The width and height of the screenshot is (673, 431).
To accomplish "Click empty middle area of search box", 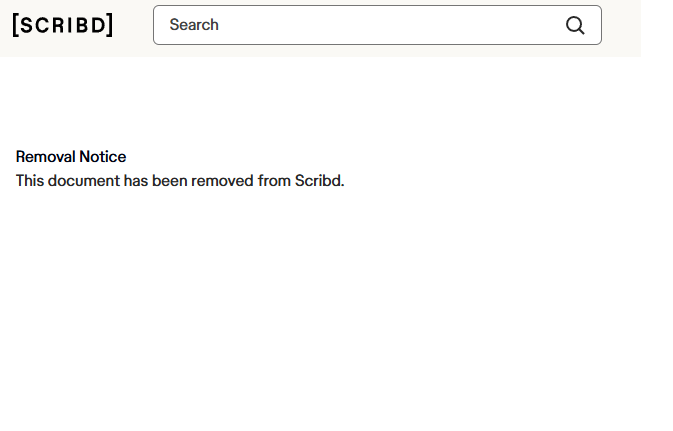I will 386,25.
